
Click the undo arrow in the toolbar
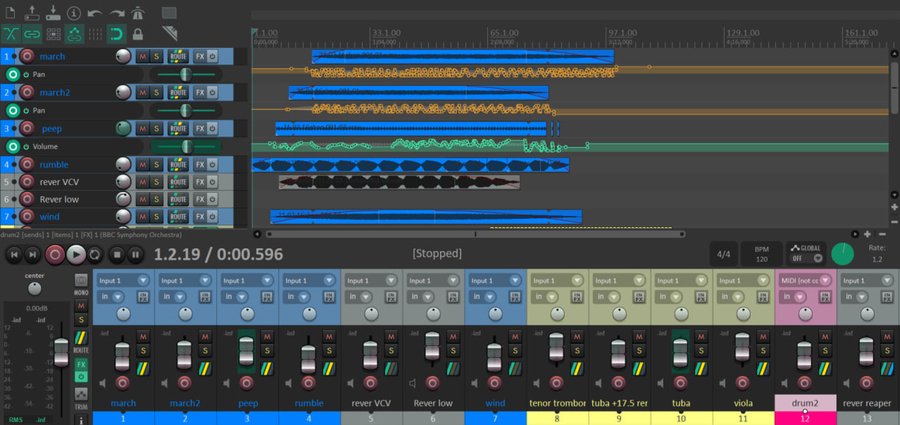tap(95, 13)
